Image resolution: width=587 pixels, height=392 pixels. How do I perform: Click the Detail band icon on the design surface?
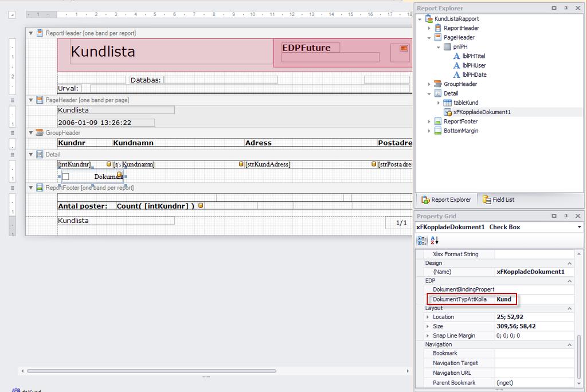(x=40, y=154)
